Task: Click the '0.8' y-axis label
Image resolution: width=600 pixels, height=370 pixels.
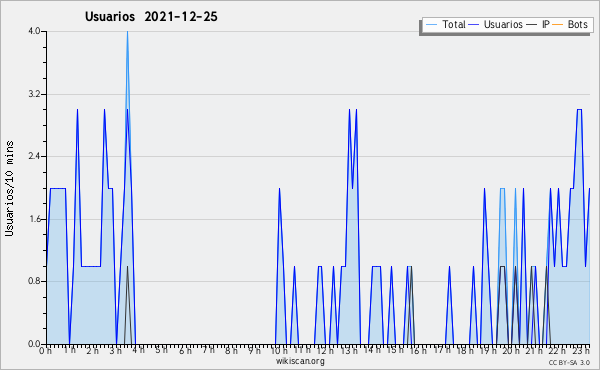Action: tap(34, 282)
